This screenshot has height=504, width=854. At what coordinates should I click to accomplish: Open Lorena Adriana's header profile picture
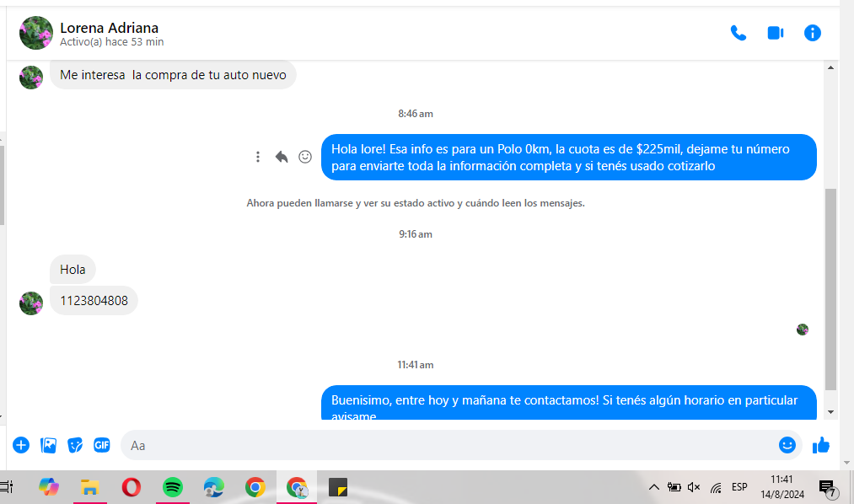36,33
